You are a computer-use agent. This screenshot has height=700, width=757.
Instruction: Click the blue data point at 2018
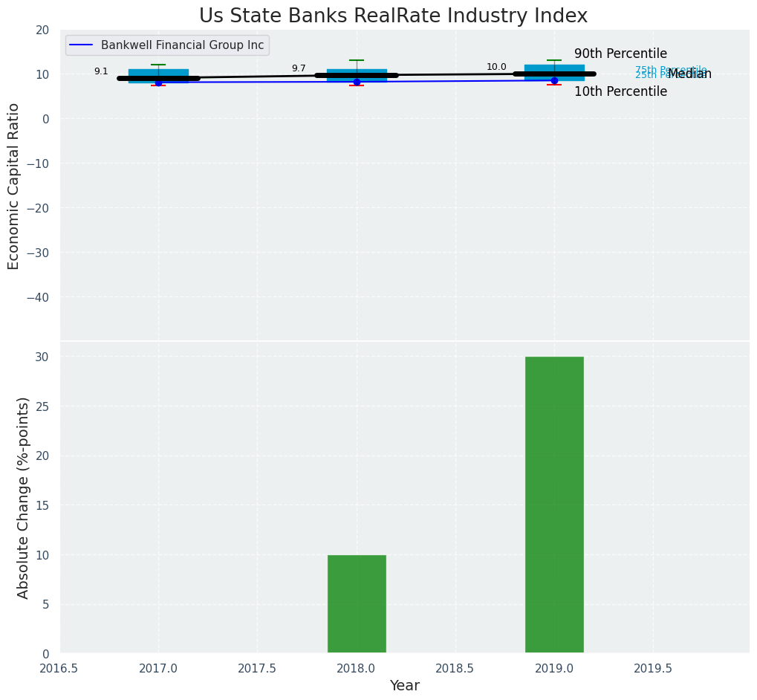pos(357,82)
